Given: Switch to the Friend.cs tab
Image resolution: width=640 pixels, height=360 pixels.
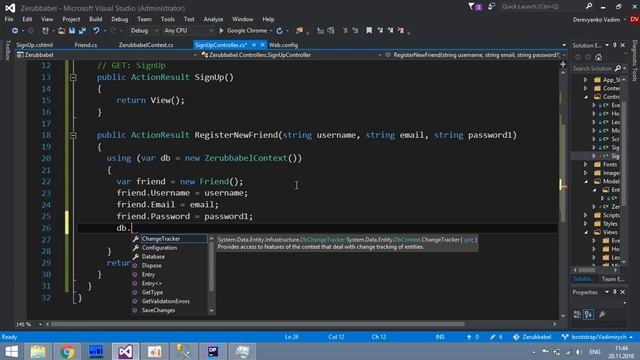Looking at the screenshot, I should [x=86, y=45].
